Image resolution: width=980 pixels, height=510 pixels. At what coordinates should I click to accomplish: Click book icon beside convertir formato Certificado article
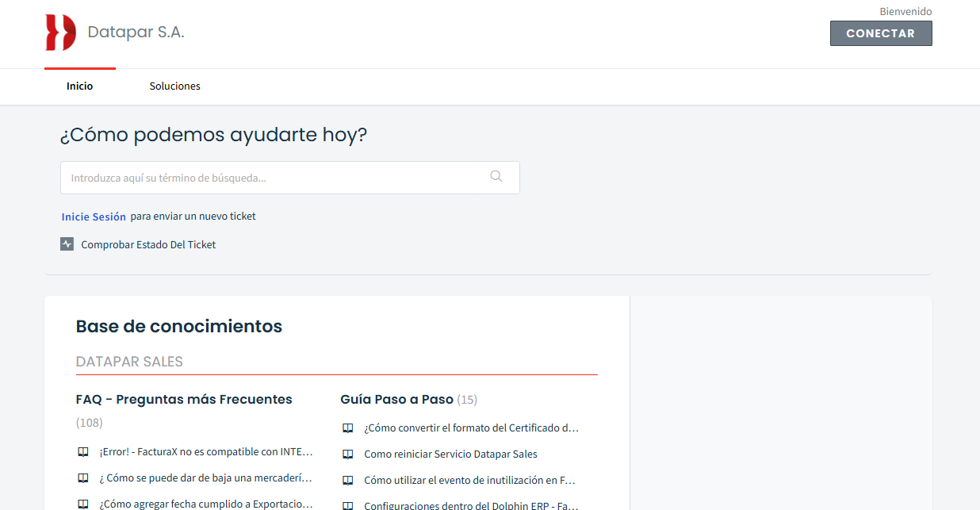(347, 428)
